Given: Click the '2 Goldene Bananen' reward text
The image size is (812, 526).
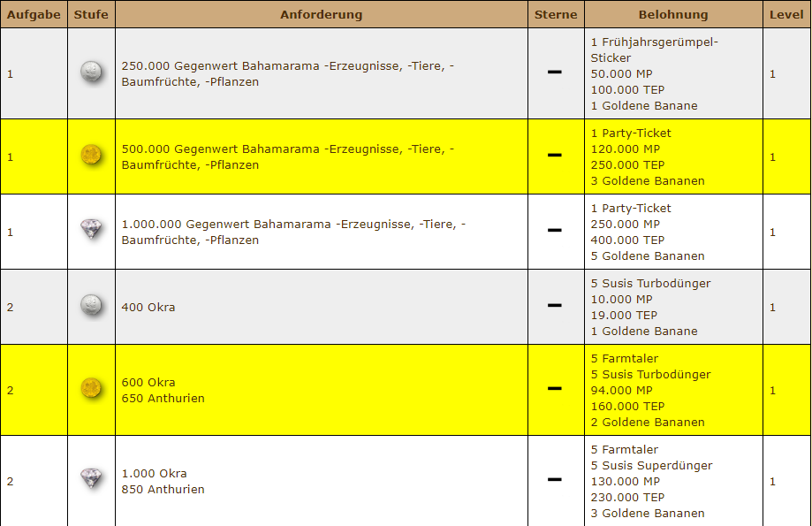Looking at the screenshot, I should click(648, 423).
